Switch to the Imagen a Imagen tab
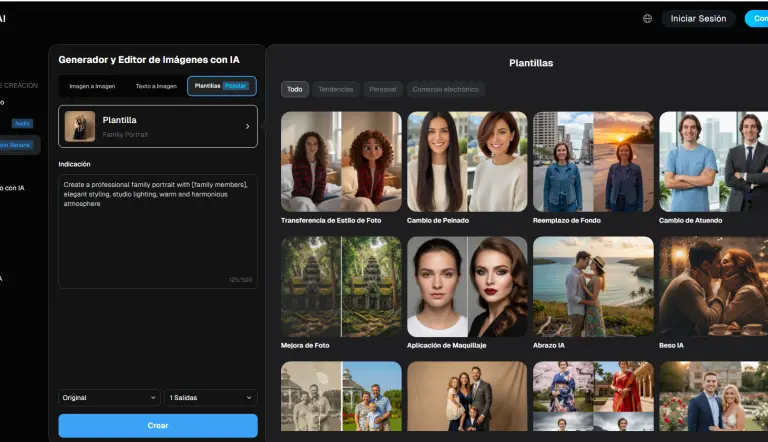 pos(91,86)
